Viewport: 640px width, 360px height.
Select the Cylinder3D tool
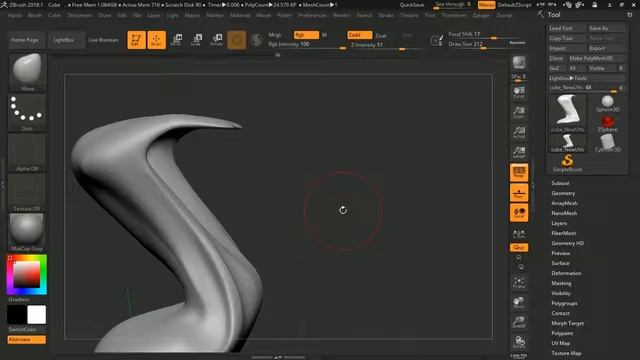click(x=607, y=143)
